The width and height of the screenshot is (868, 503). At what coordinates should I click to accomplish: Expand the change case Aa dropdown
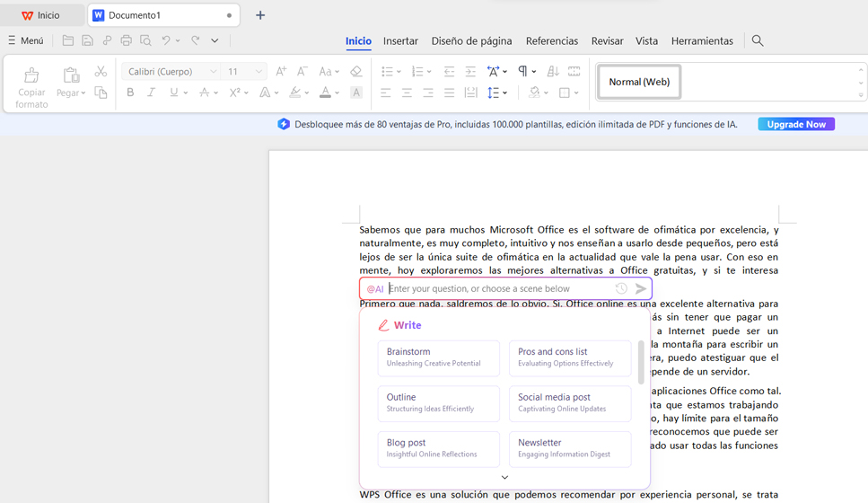337,72
